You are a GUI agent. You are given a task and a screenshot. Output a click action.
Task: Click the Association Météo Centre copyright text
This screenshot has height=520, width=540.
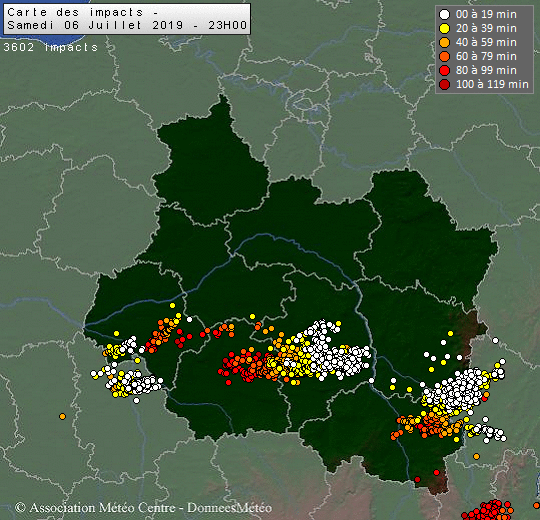pos(144,508)
